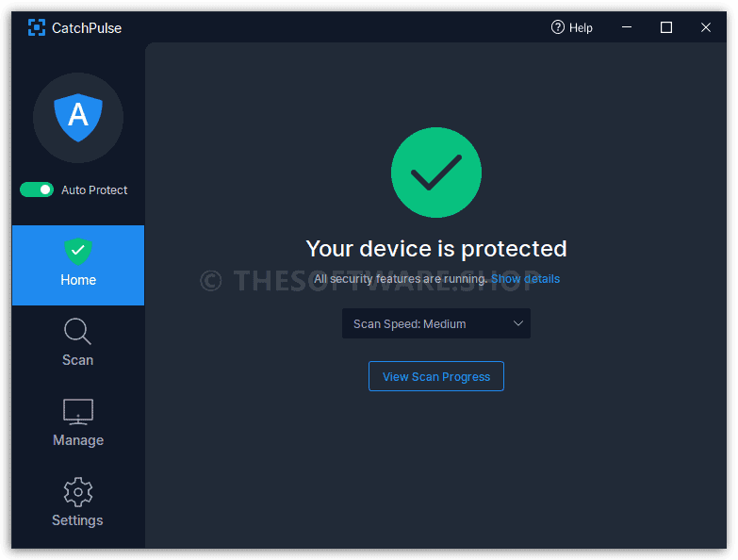Open the Show details link

(x=525, y=279)
